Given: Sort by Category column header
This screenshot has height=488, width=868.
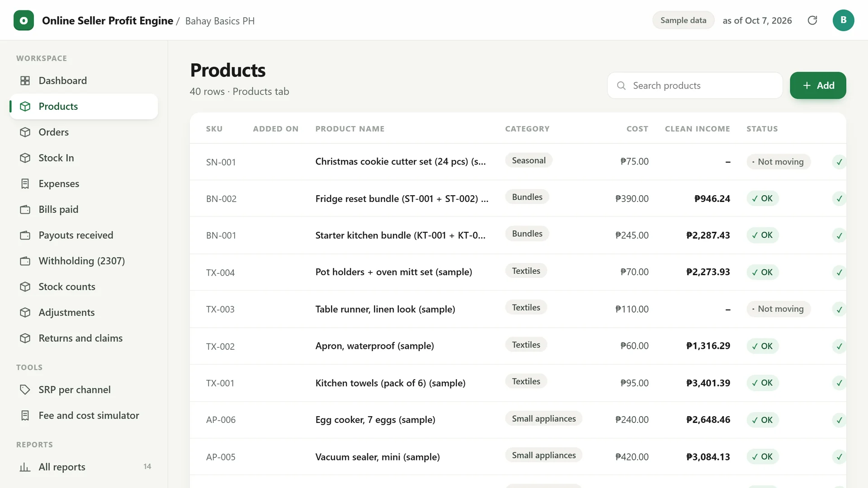Looking at the screenshot, I should click(527, 129).
